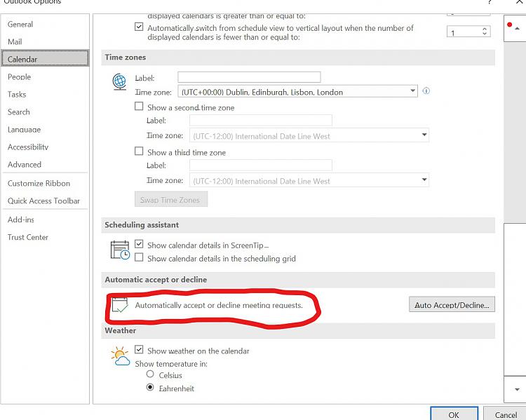Click the second time zone Label field
Screen dimensions: 526x420
(261, 120)
